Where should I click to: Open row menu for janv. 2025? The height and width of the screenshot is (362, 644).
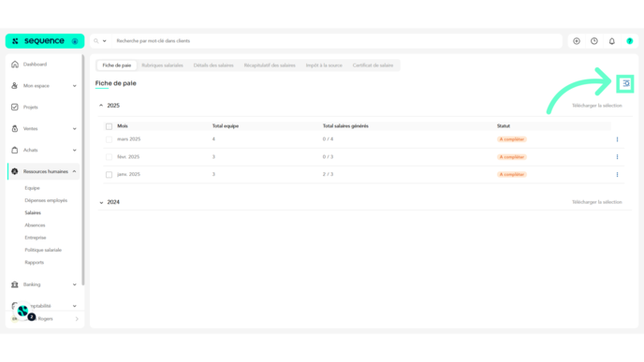pyautogui.click(x=617, y=174)
